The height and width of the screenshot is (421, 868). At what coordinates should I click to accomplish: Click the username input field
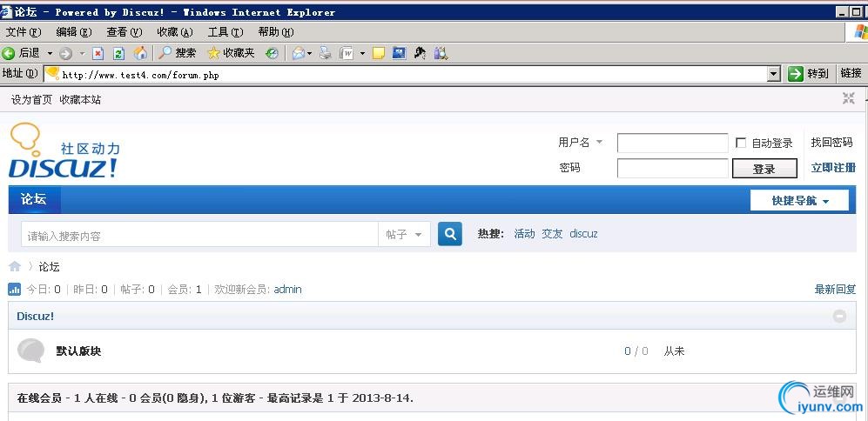click(673, 143)
